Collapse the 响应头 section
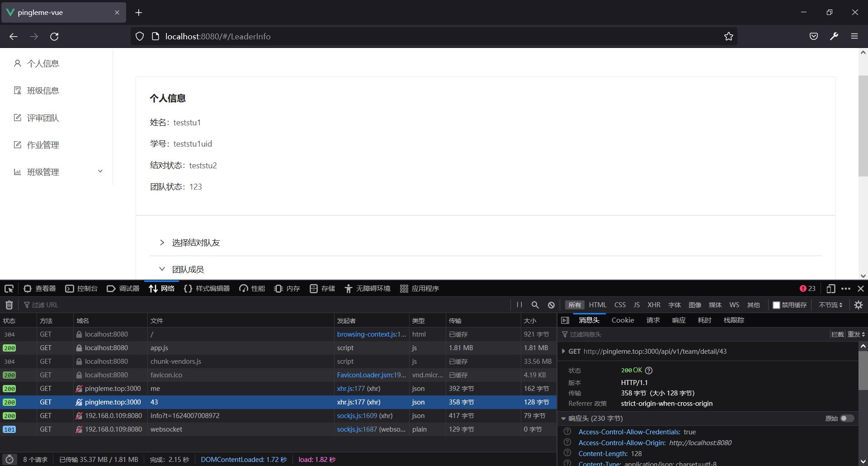 563,418
